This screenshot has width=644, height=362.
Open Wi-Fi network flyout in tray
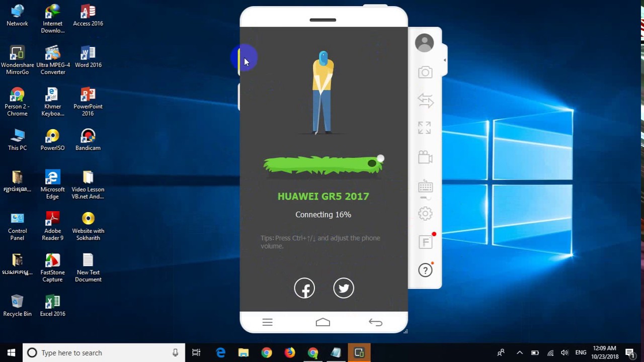coord(550,353)
